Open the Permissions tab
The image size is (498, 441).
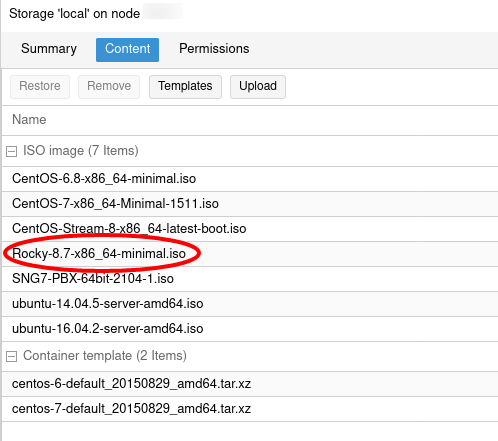pos(214,49)
